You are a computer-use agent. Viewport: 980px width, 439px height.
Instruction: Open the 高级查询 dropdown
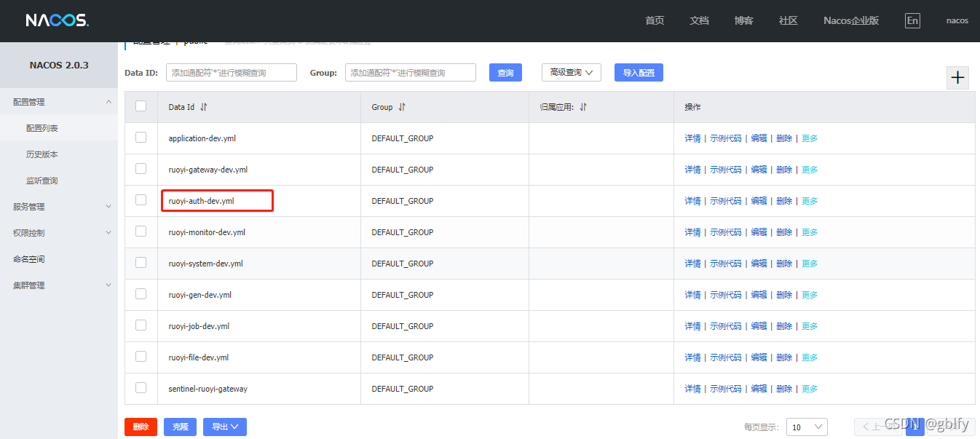(572, 72)
